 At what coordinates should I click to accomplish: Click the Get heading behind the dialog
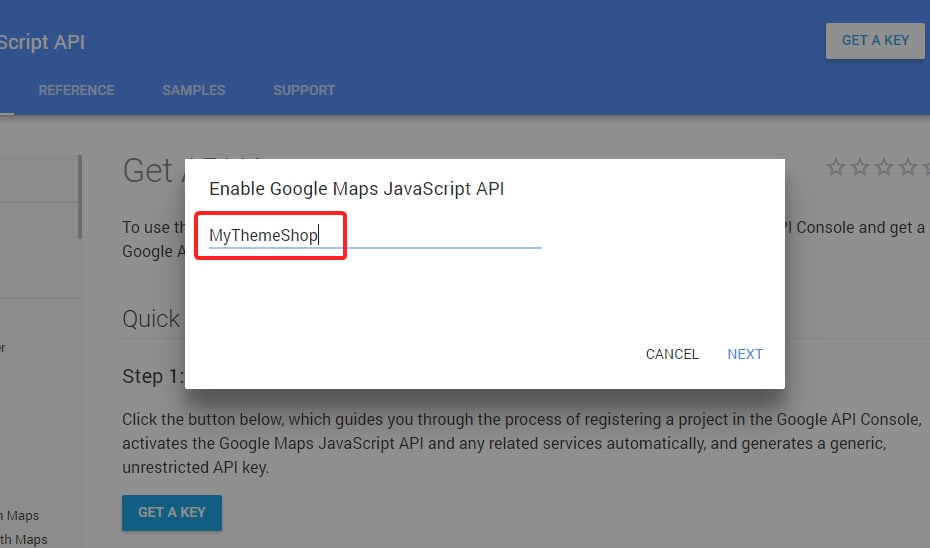pyautogui.click(x=148, y=171)
